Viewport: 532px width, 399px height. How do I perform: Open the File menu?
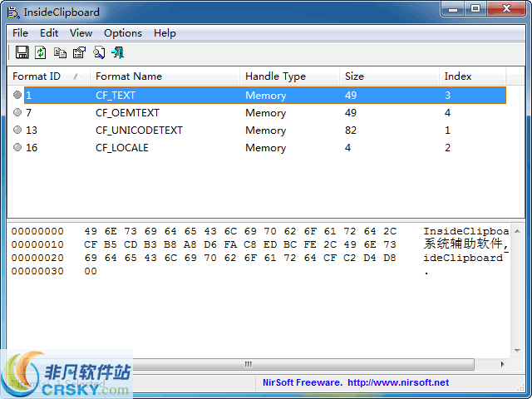pyautogui.click(x=20, y=33)
